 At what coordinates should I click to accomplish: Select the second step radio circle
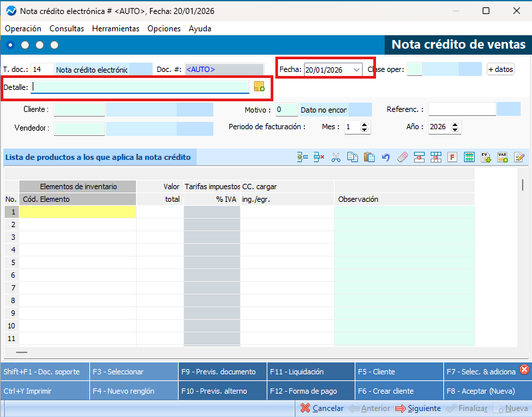pyautogui.click(x=25, y=45)
